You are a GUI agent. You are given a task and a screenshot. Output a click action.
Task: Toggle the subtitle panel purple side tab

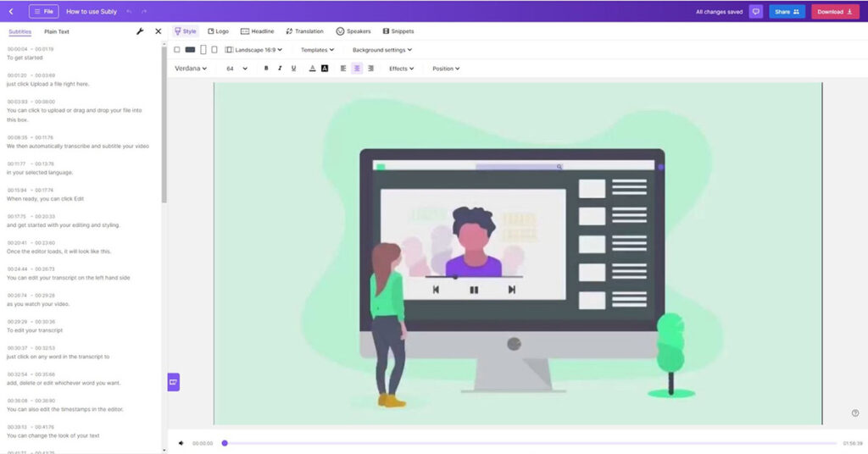(173, 382)
